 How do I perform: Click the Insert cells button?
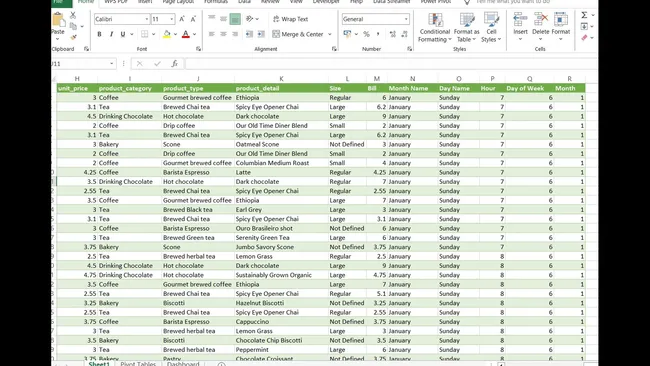pyautogui.click(x=520, y=27)
